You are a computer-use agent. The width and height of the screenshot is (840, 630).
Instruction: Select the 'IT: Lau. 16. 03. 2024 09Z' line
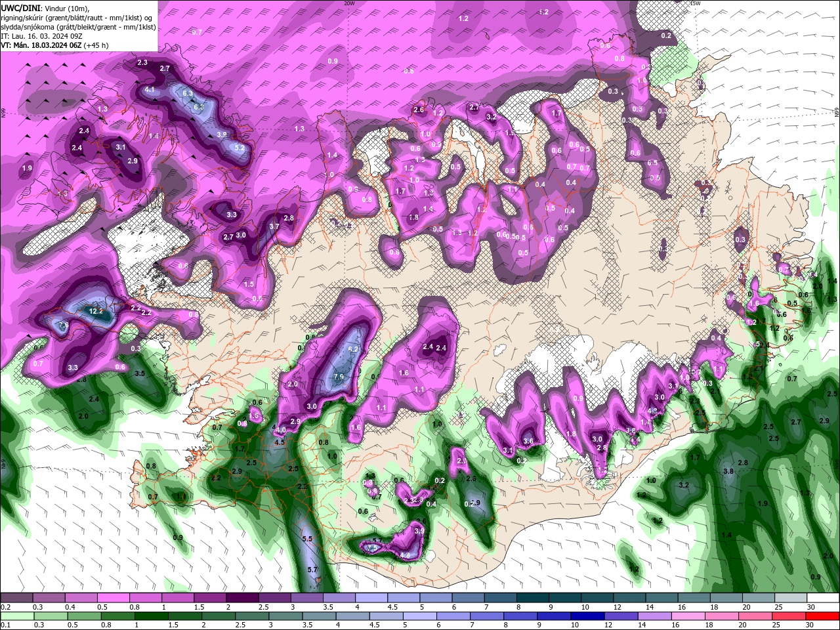pyautogui.click(x=42, y=36)
